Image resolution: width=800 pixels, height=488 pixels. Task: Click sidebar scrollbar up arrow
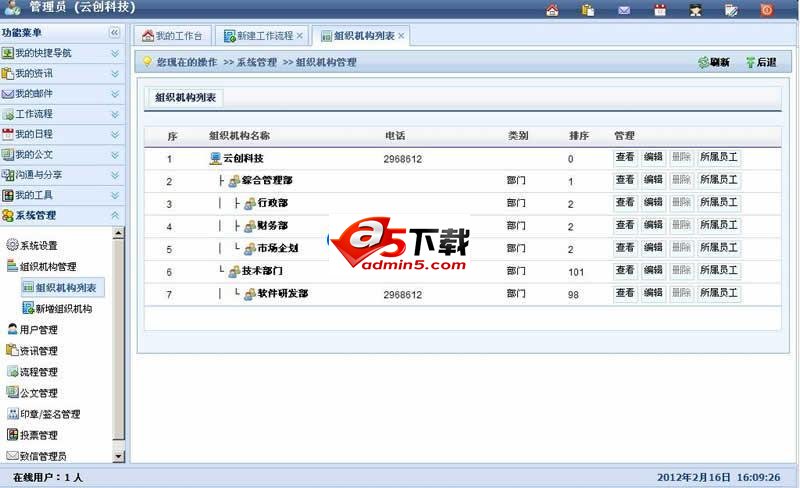click(118, 233)
